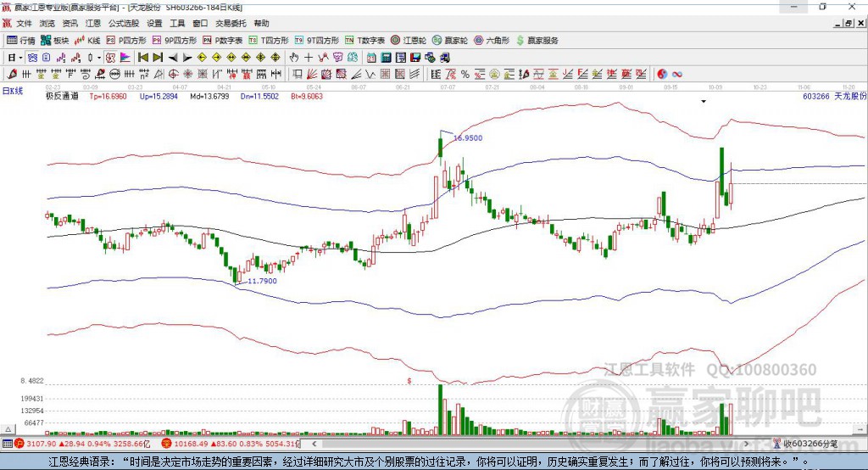Screen dimensions: 868x470
Task: Open the 六角形 hexagon tool
Action: coord(492,41)
